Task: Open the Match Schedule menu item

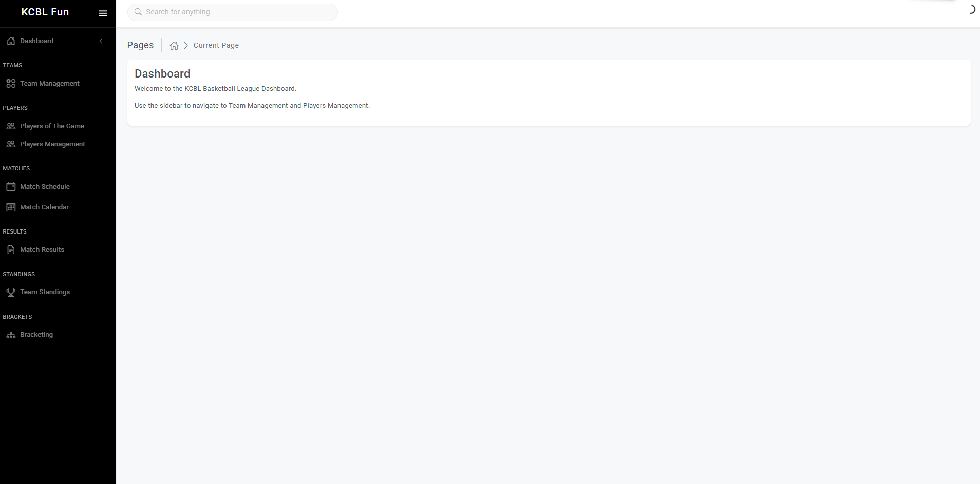Action: coord(45,187)
